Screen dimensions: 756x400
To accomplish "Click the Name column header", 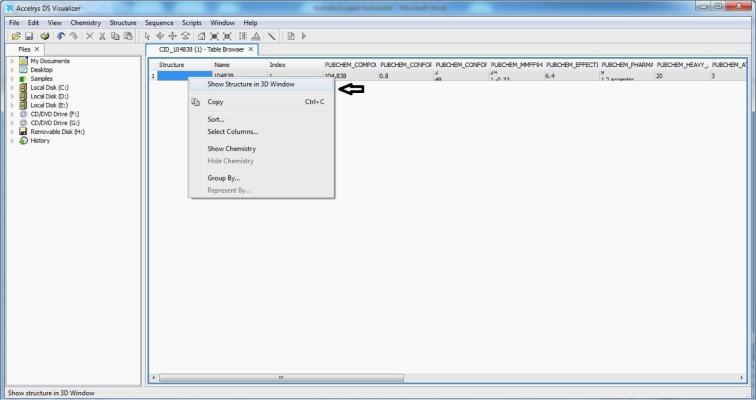I will [222, 64].
